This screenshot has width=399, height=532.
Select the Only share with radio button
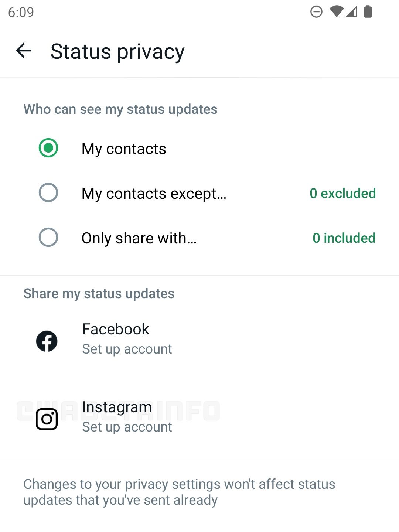point(48,237)
